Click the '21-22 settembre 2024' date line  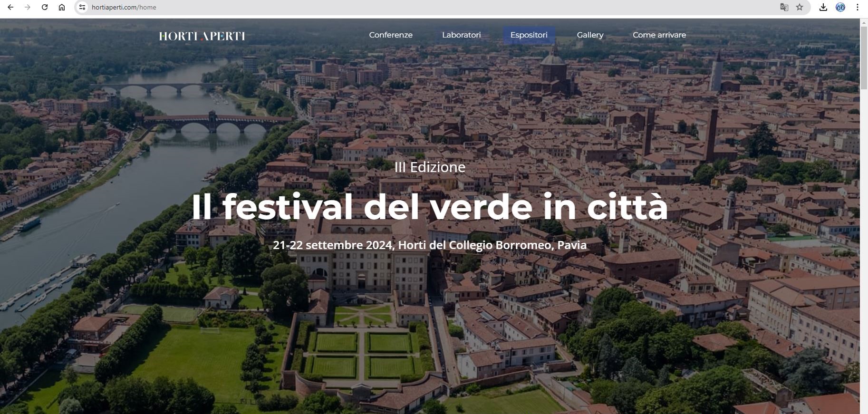pos(430,245)
